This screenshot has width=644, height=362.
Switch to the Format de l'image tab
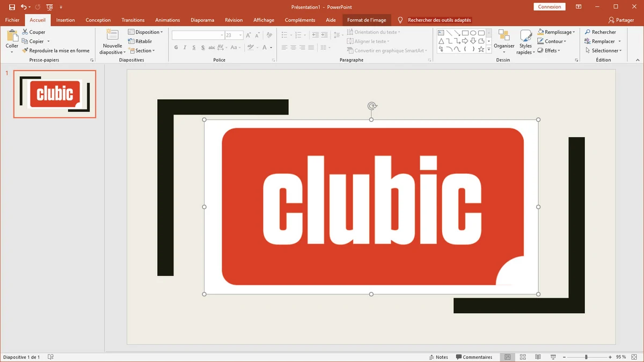367,20
